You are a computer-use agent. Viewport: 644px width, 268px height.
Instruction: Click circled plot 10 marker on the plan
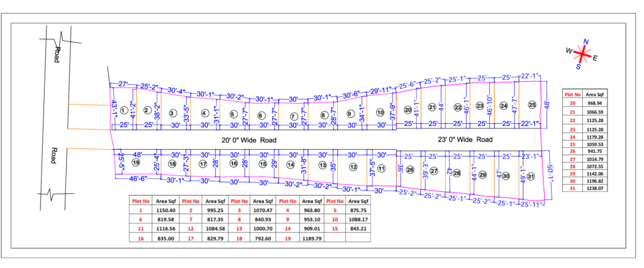pyautogui.click(x=380, y=112)
